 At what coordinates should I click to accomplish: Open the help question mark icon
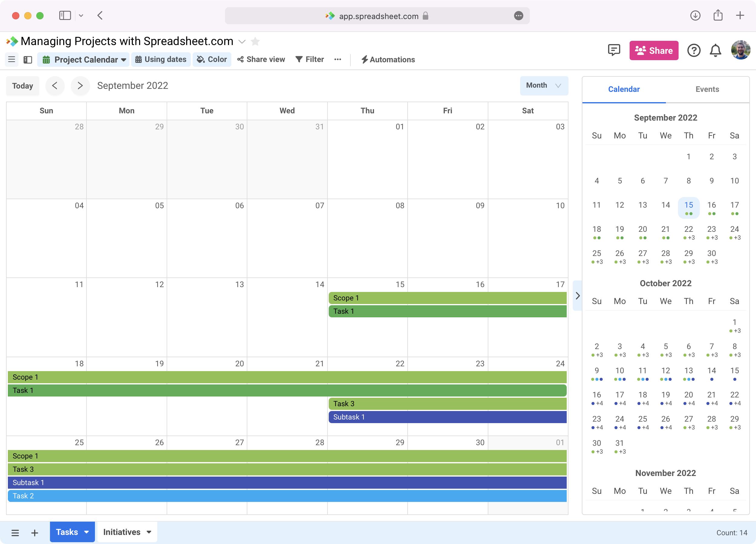(x=694, y=51)
